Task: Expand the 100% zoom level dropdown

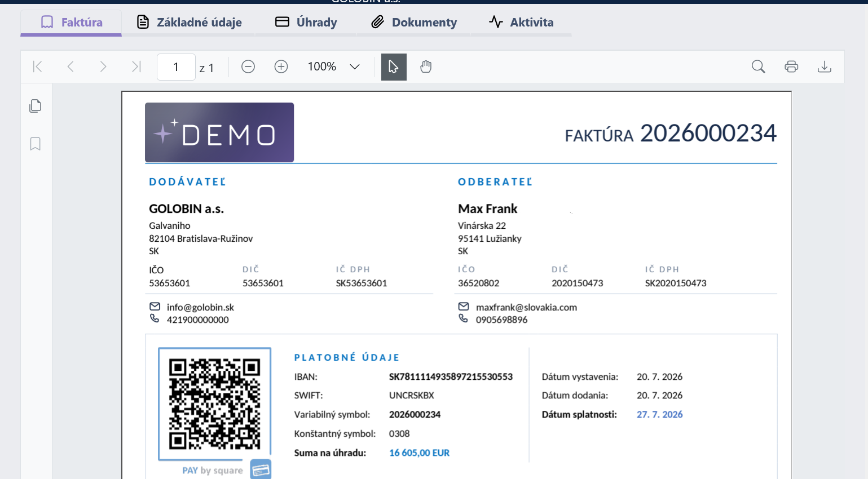Action: (x=333, y=66)
